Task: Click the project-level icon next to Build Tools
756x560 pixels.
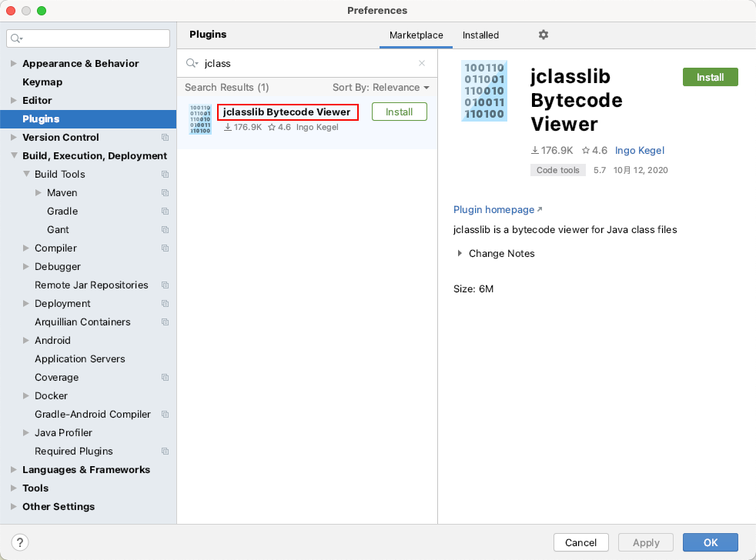Action: tap(165, 175)
